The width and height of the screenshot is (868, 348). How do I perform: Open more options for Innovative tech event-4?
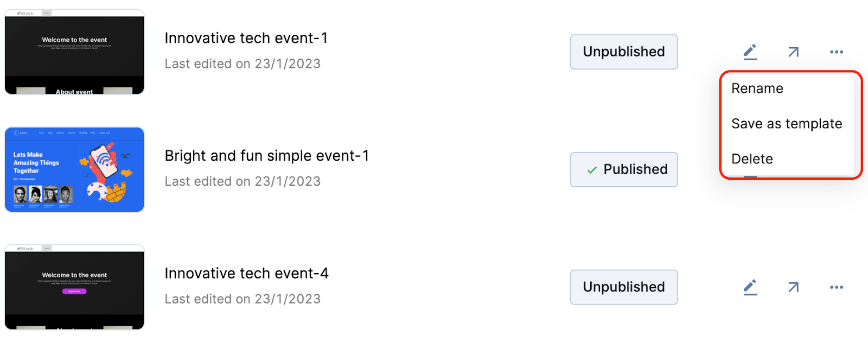[836, 287]
